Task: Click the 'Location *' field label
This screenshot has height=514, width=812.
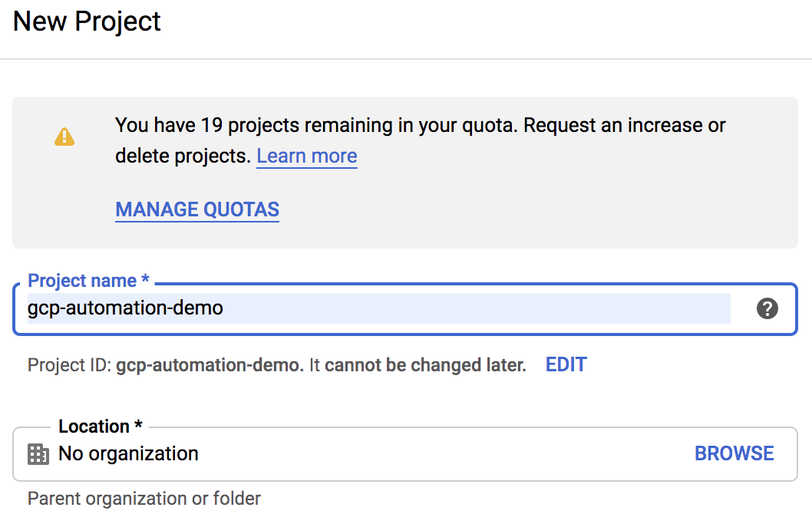Action: pos(101,427)
